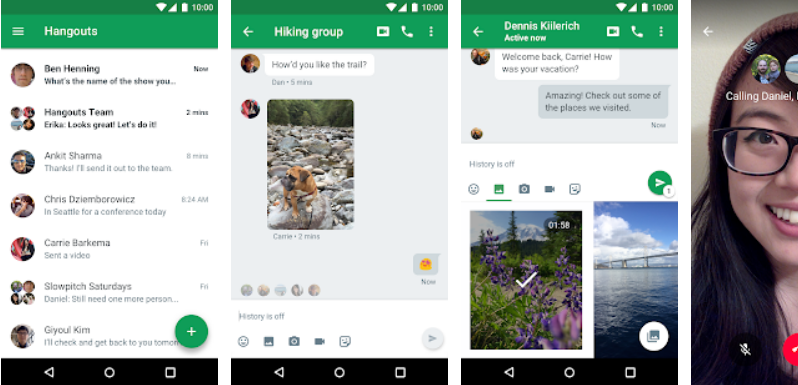Open camera tab in Dennis Kiilerich chat

tap(524, 189)
